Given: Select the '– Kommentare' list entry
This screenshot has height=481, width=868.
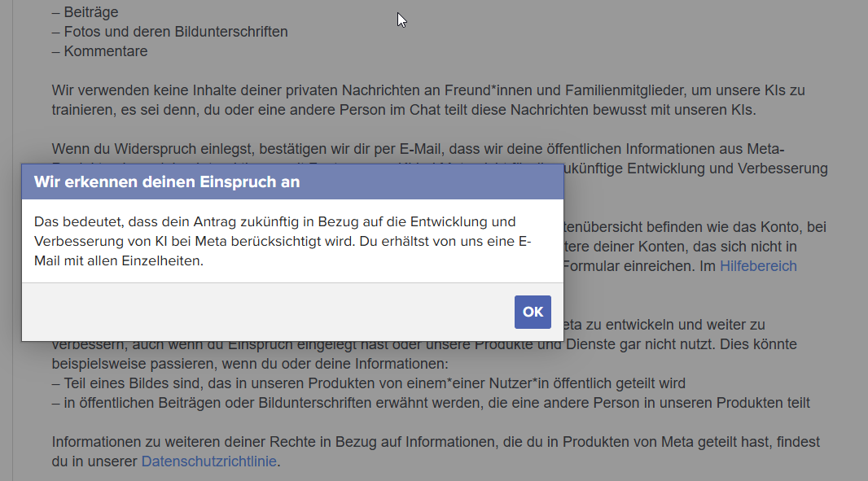Looking at the screenshot, I should click(99, 51).
